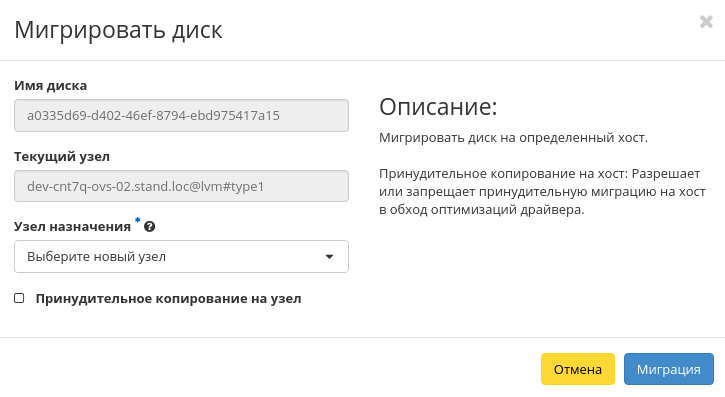
Task: Click the Текущий узел field
Action: click(181, 186)
